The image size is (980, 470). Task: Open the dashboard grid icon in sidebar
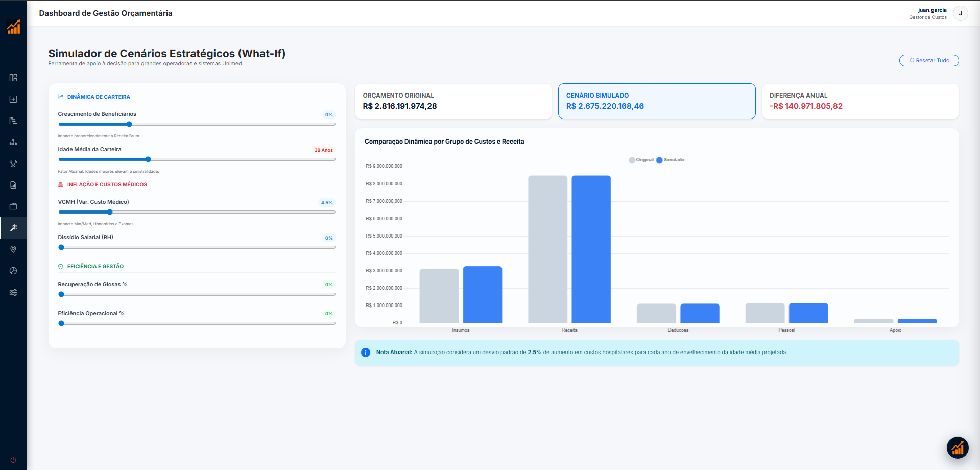[x=13, y=78]
